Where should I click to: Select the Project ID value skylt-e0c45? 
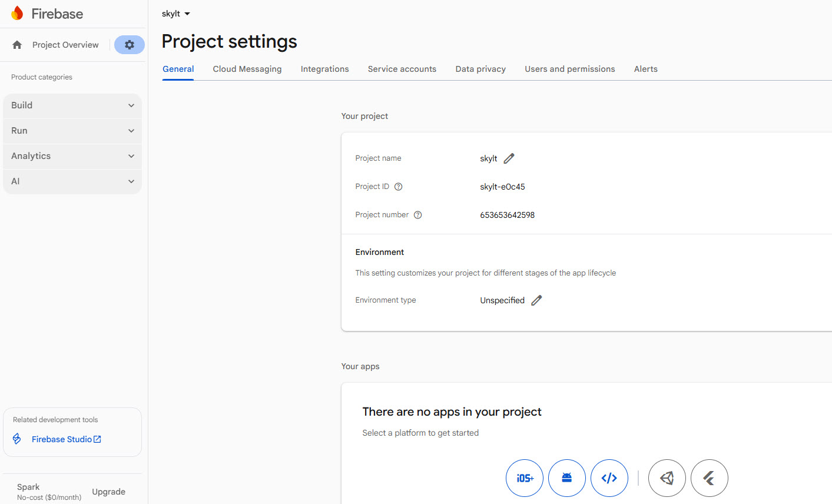tap(502, 187)
